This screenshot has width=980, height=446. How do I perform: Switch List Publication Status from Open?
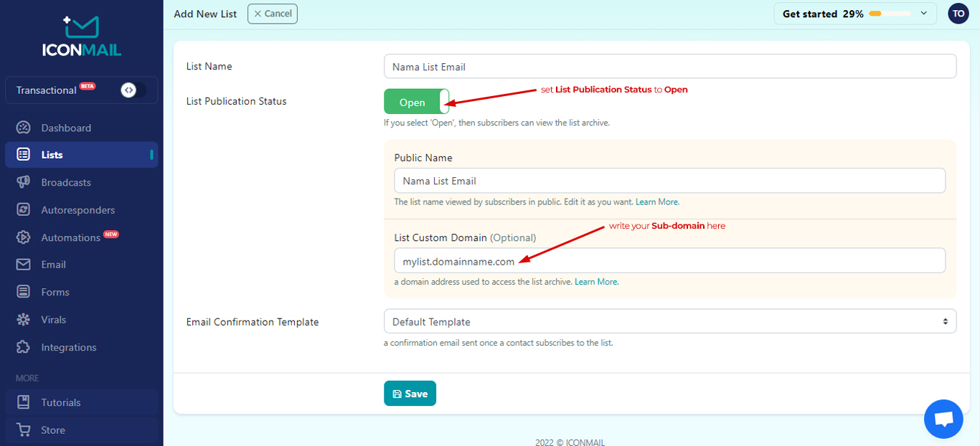pyautogui.click(x=417, y=102)
